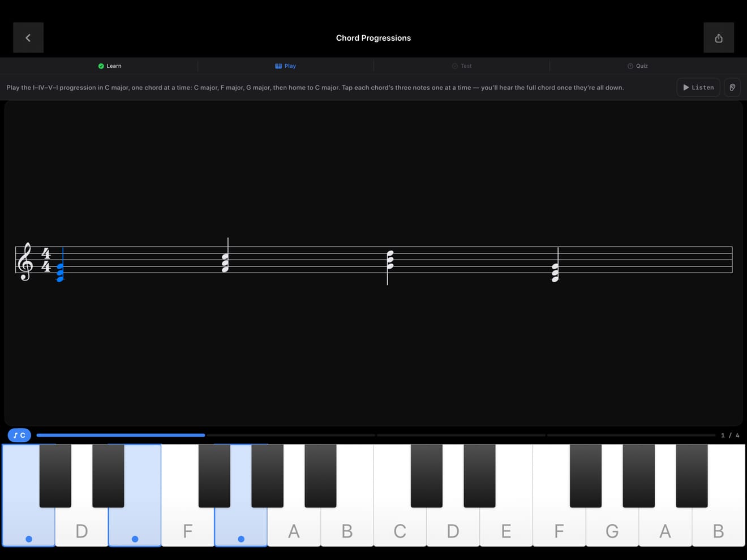
Task: Tap the blue music-note C chord pill
Action: tap(19, 435)
